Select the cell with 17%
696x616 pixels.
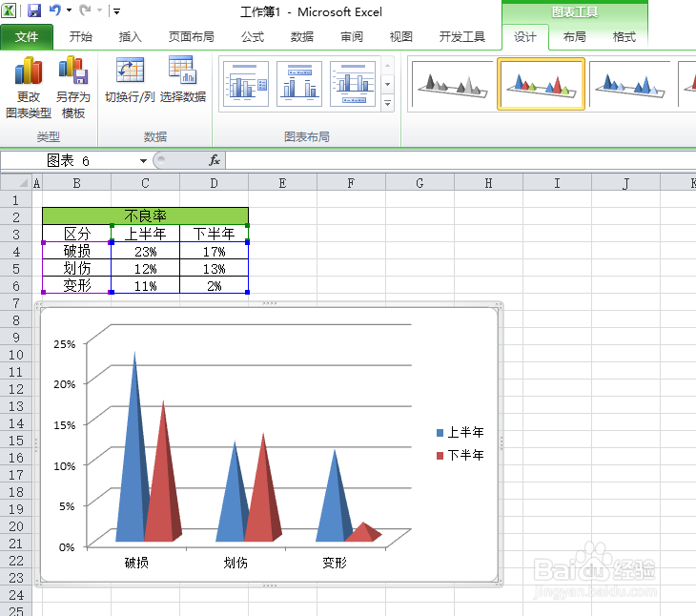214,251
